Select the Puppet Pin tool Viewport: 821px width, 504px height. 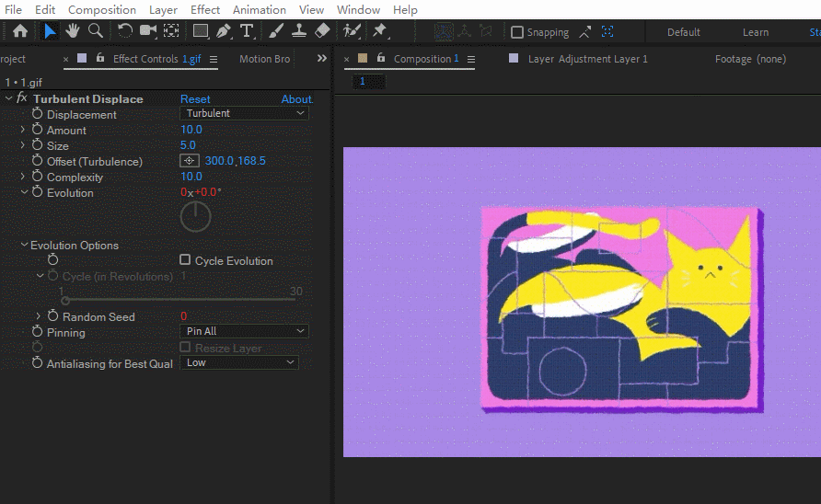(380, 31)
